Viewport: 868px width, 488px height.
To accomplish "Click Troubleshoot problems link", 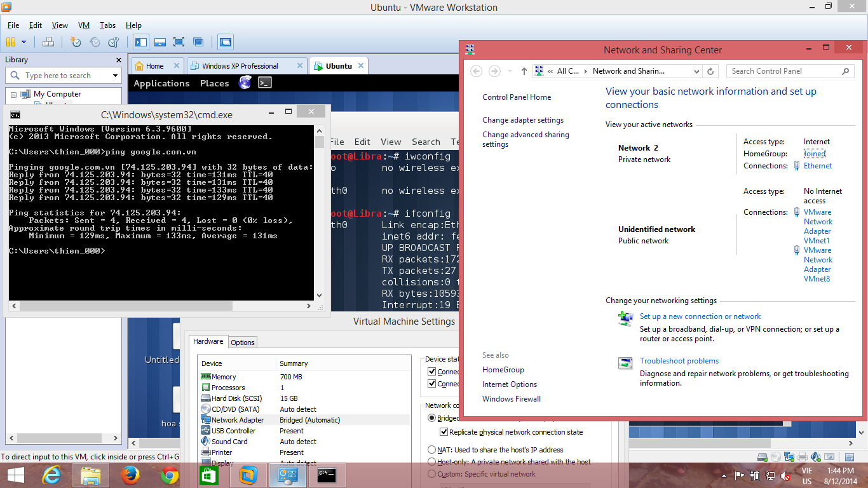I will click(679, 361).
